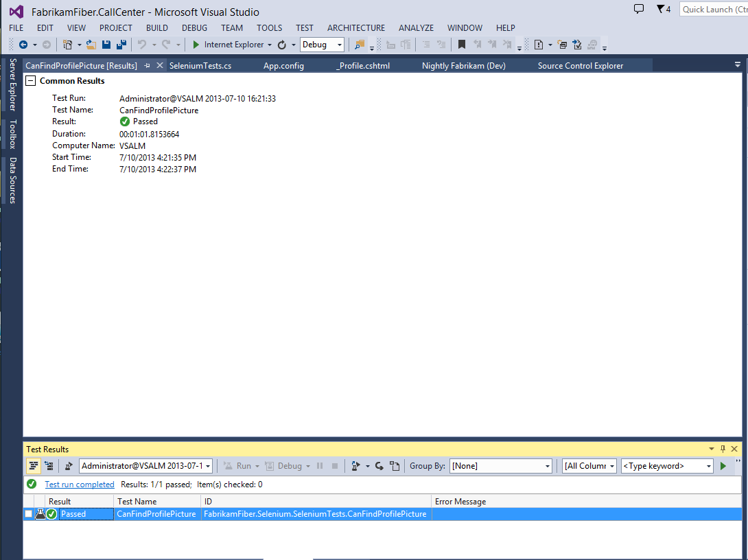Close the CanFindProfilePicture Results tab

(x=160, y=65)
